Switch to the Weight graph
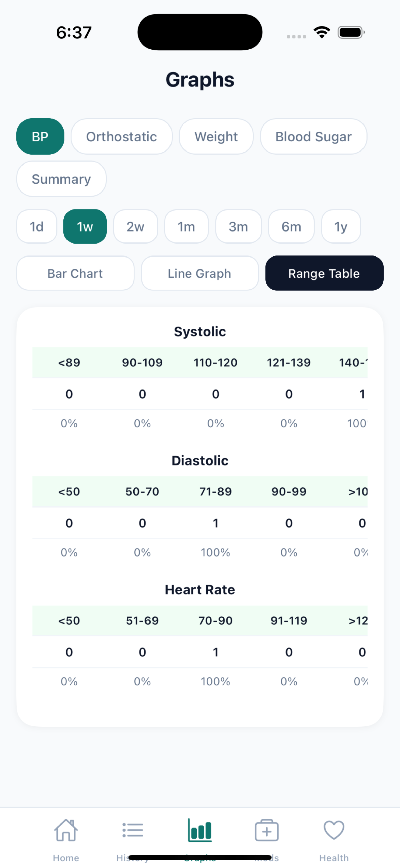Image resolution: width=400 pixels, height=868 pixels. pyautogui.click(x=216, y=136)
